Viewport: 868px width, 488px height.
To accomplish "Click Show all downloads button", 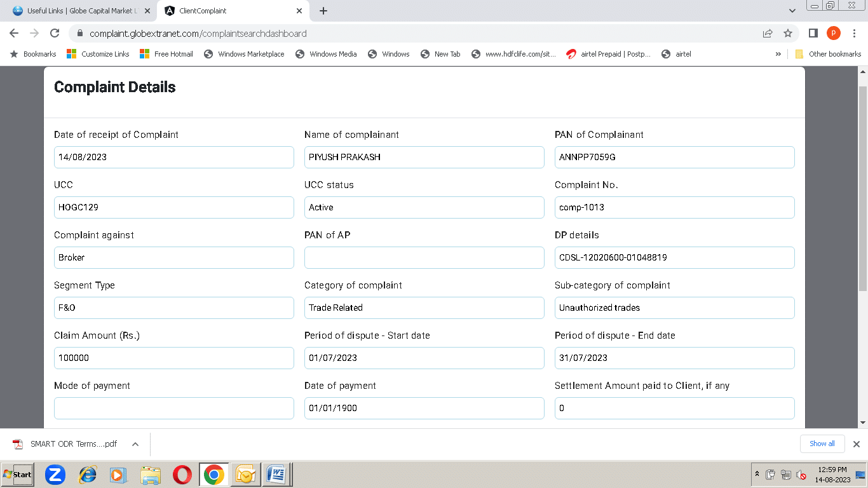I will 822,444.
